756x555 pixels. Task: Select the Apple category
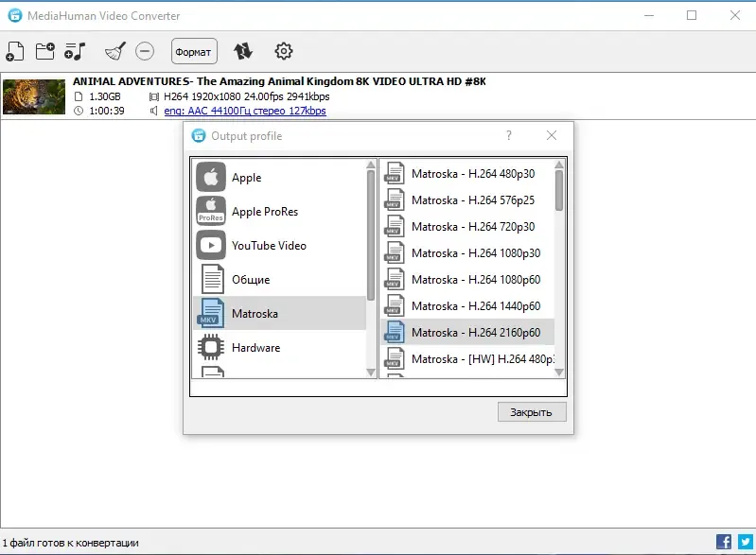tap(280, 178)
